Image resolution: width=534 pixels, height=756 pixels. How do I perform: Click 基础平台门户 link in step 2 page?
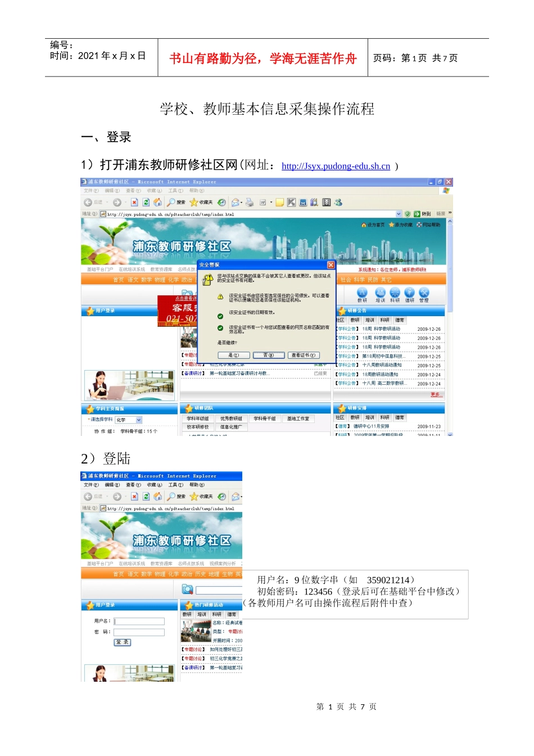(100, 564)
